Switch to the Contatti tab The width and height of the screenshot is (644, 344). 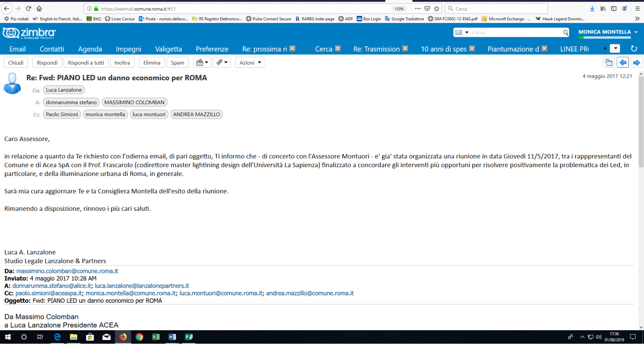coord(52,49)
